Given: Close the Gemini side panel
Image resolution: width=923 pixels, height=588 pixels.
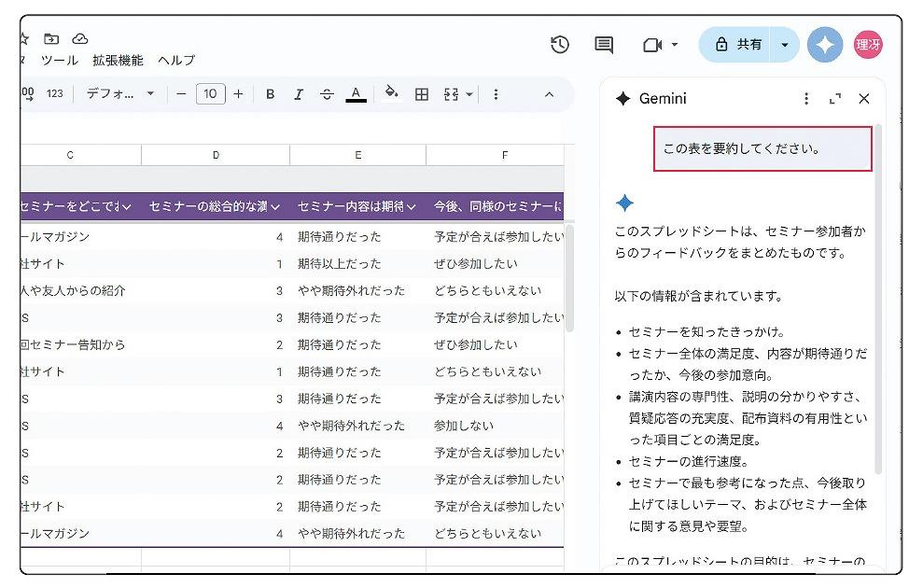Looking at the screenshot, I should (863, 99).
